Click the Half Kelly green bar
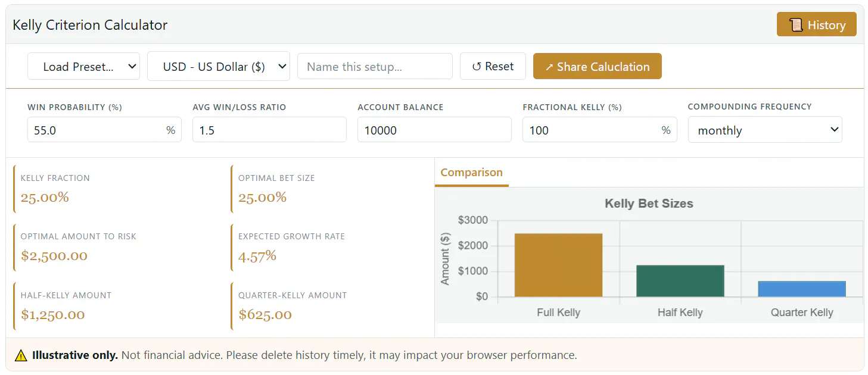Viewport: 868px width, 375px height. [680, 281]
